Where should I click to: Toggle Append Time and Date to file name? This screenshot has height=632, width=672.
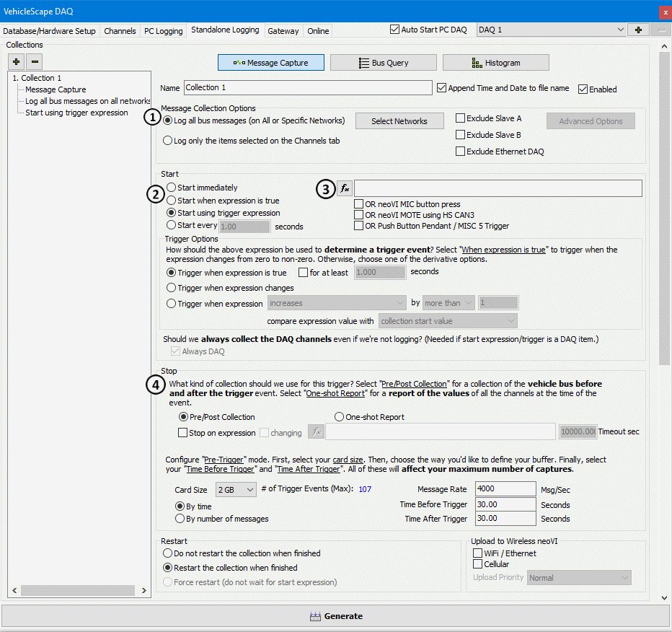coord(442,88)
